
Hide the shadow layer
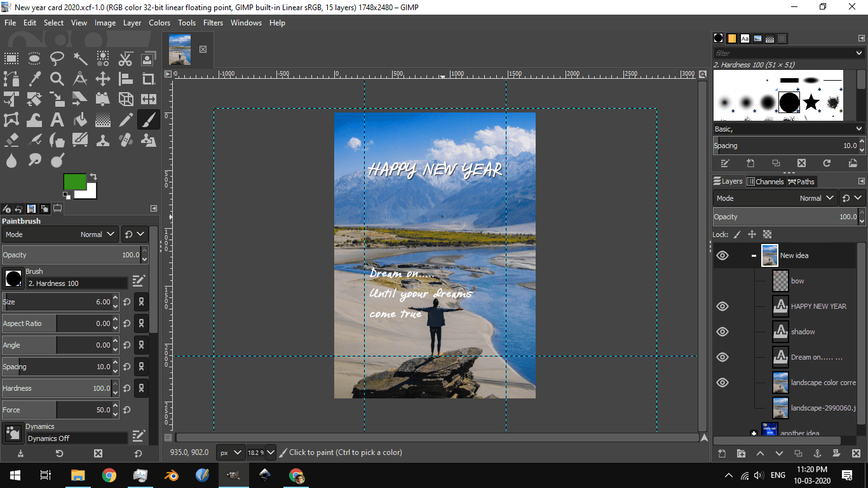[722, 331]
